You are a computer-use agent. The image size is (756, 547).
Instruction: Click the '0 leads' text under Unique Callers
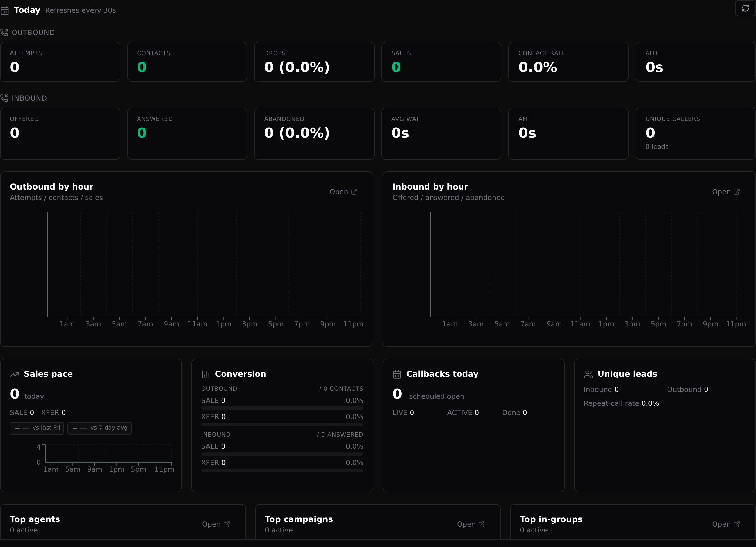(x=657, y=146)
